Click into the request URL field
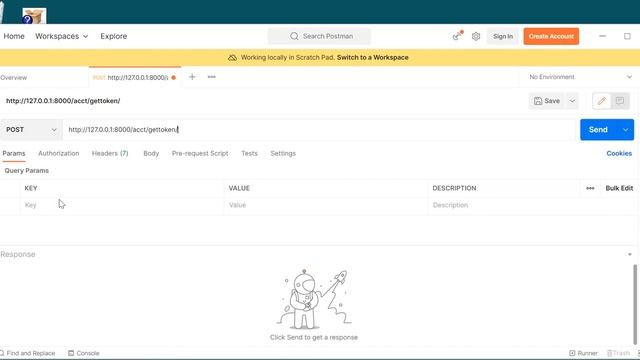640x360 pixels. (x=319, y=130)
